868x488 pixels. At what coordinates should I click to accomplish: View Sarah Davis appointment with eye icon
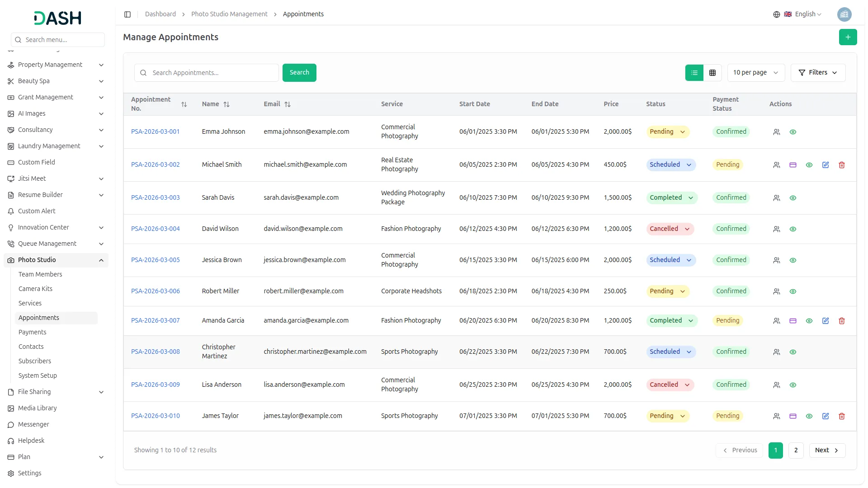click(793, 198)
